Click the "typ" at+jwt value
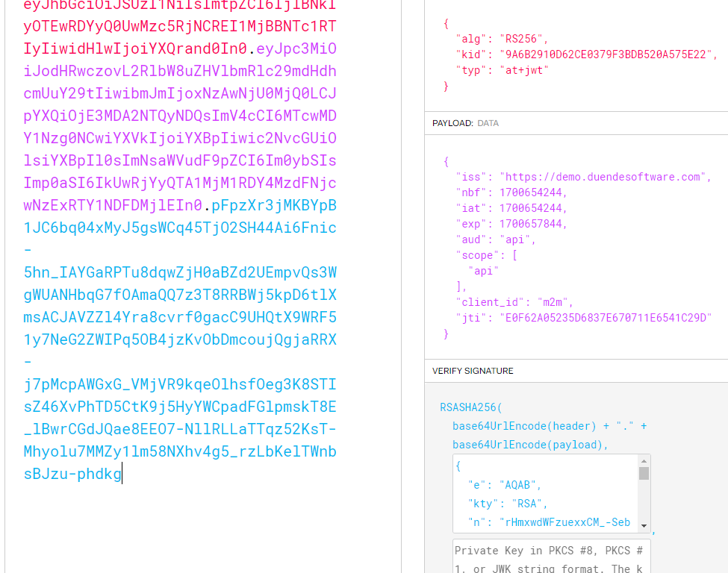This screenshot has width=728, height=573. [x=524, y=70]
